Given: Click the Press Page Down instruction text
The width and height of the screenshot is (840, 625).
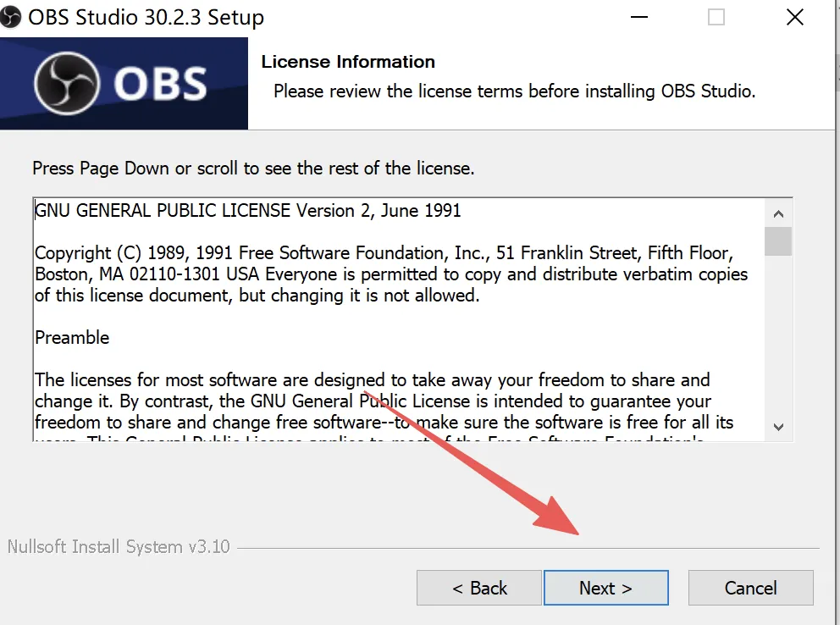Looking at the screenshot, I should click(253, 168).
